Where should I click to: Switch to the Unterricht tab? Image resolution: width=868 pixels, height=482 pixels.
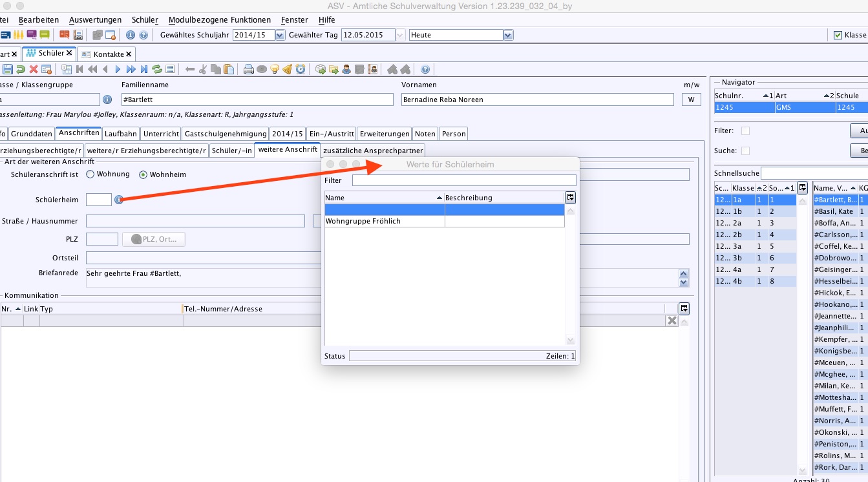(x=161, y=134)
